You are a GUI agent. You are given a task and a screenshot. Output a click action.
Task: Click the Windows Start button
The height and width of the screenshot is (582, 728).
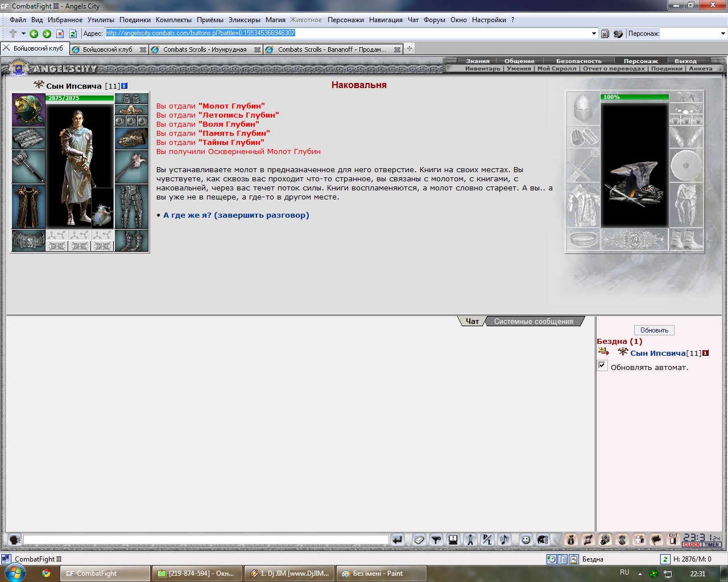[15, 573]
